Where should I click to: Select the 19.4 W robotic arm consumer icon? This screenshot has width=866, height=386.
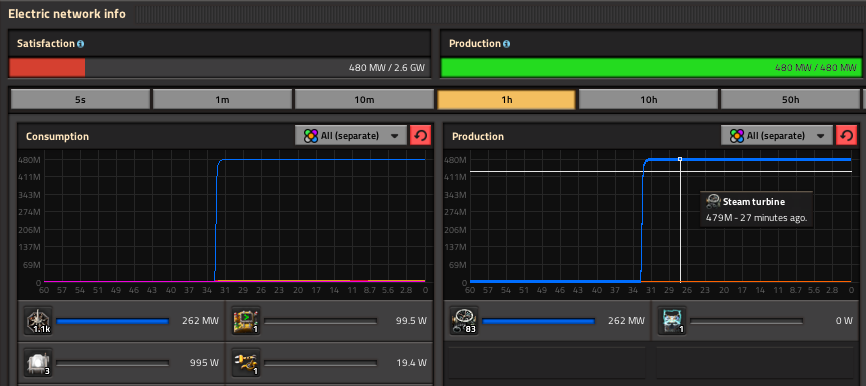click(246, 363)
